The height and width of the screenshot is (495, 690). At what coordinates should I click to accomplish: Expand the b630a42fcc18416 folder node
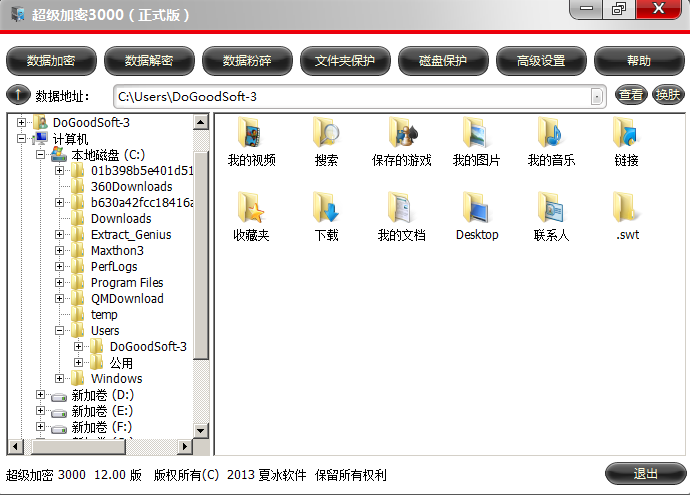point(59,202)
